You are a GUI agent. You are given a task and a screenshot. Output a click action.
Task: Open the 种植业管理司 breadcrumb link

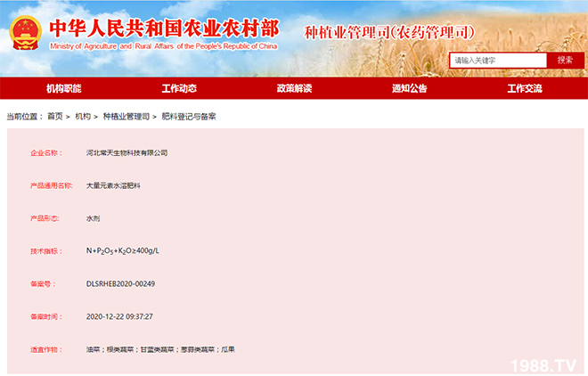coord(124,117)
